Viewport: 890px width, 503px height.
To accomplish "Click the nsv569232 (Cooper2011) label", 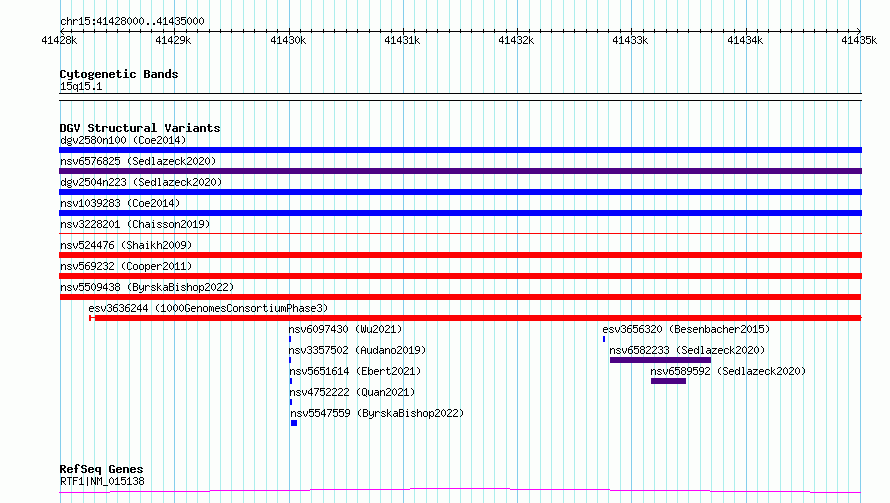I will (x=126, y=266).
